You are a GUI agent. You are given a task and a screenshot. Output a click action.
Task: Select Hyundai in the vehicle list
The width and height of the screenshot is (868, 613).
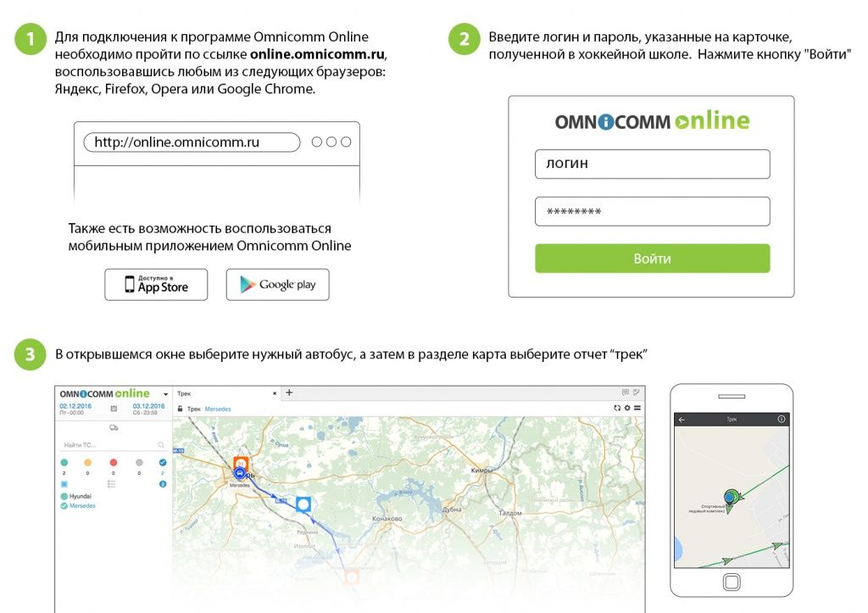coord(81,496)
